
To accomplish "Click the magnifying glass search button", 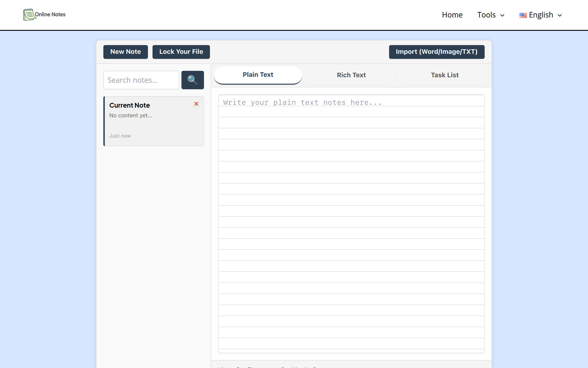I will point(192,80).
